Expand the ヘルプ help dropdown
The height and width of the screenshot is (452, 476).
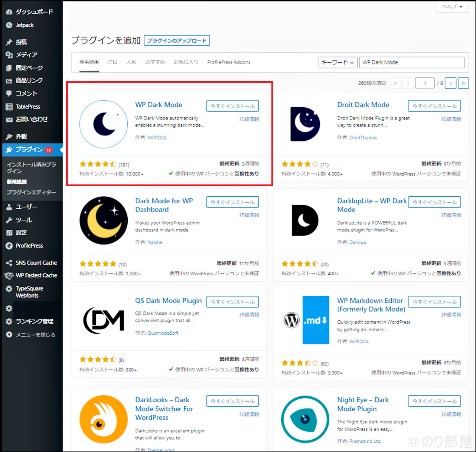452,7
